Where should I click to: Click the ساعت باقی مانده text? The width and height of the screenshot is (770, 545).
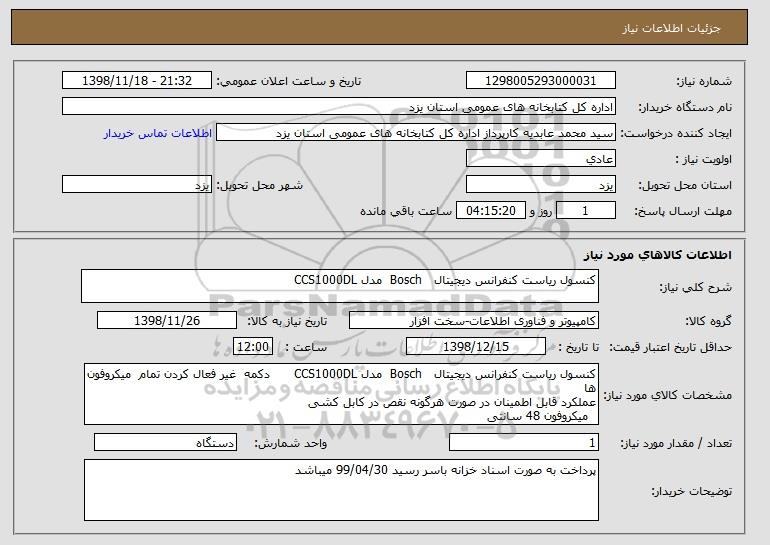[406, 211]
